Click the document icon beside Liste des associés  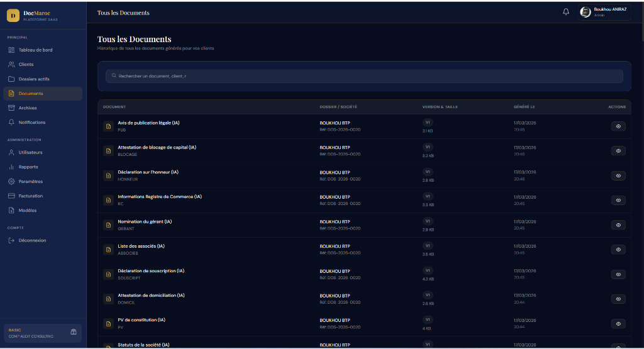[108, 250]
